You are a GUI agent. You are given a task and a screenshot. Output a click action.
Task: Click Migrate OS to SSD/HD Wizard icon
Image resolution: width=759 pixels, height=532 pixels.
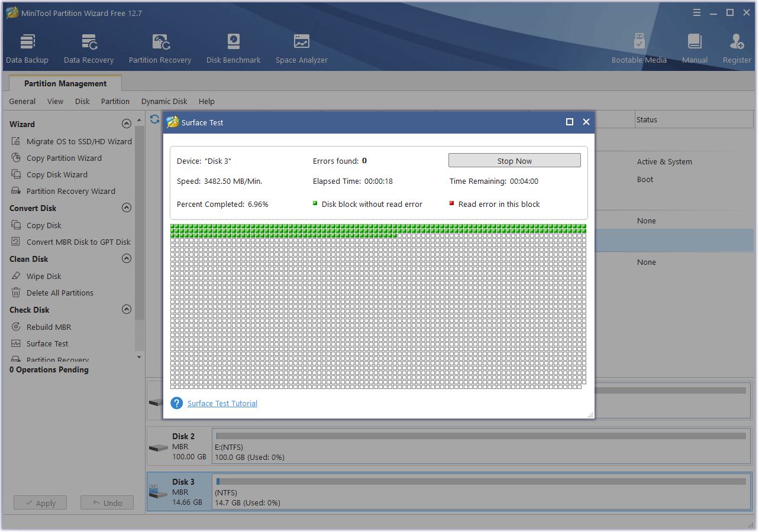[16, 141]
